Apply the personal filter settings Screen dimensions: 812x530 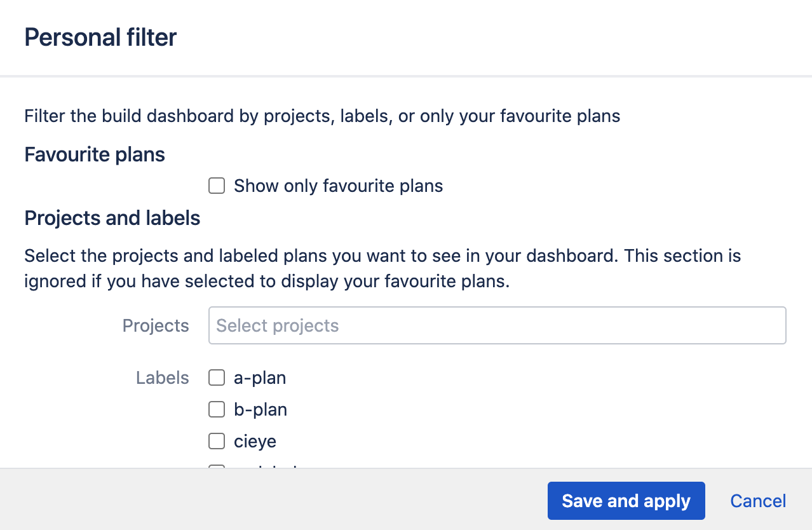pos(626,501)
